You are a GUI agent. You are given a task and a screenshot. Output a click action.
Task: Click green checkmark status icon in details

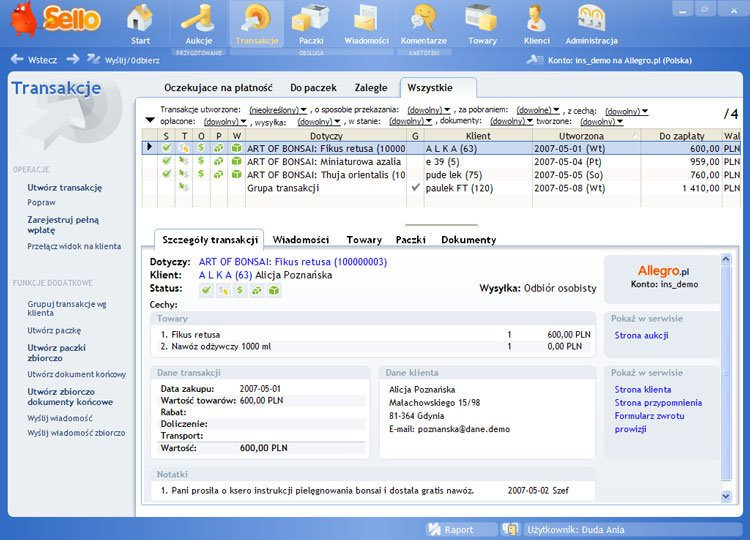(206, 290)
